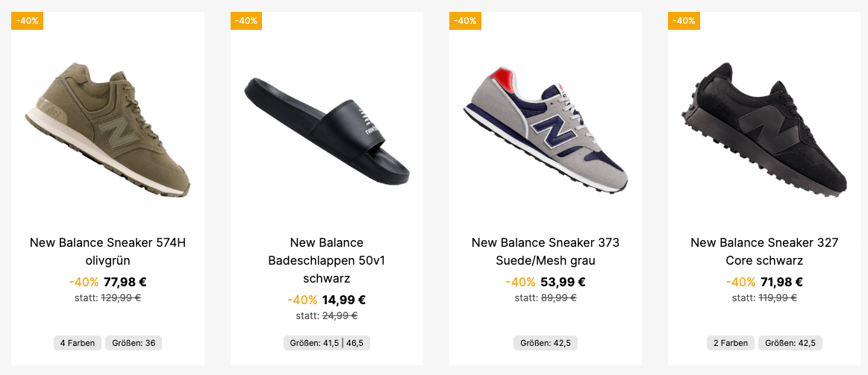The width and height of the screenshot is (868, 375).
Task: Click the -40% badge on the 327 card
Action: click(x=683, y=20)
